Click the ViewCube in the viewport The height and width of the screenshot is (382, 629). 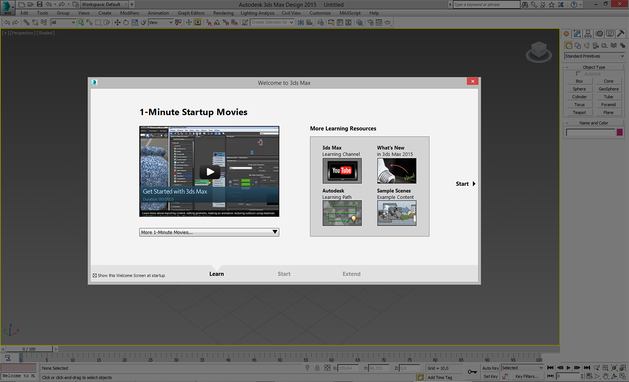point(539,52)
